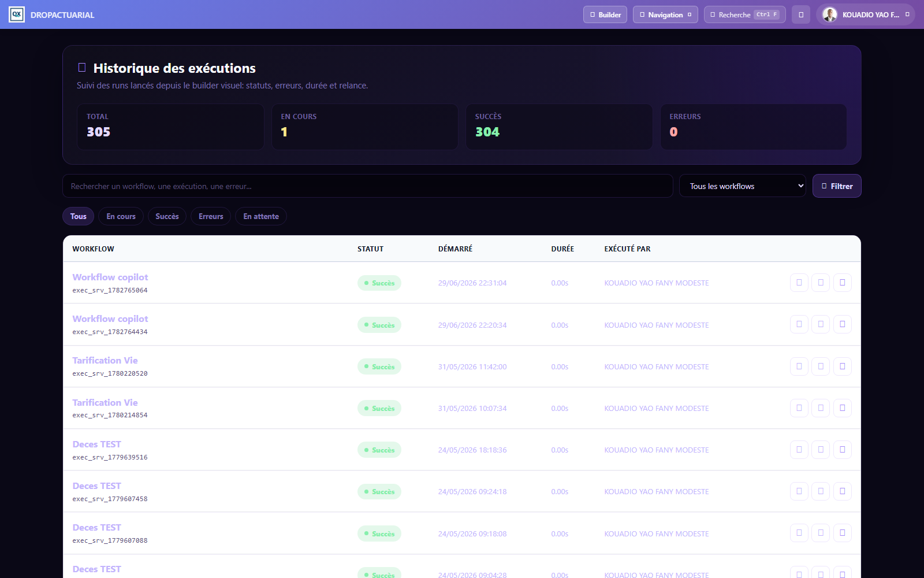The height and width of the screenshot is (578, 924).
Task: Click the last action icon for exec_srv_1779607088
Action: [x=843, y=533]
